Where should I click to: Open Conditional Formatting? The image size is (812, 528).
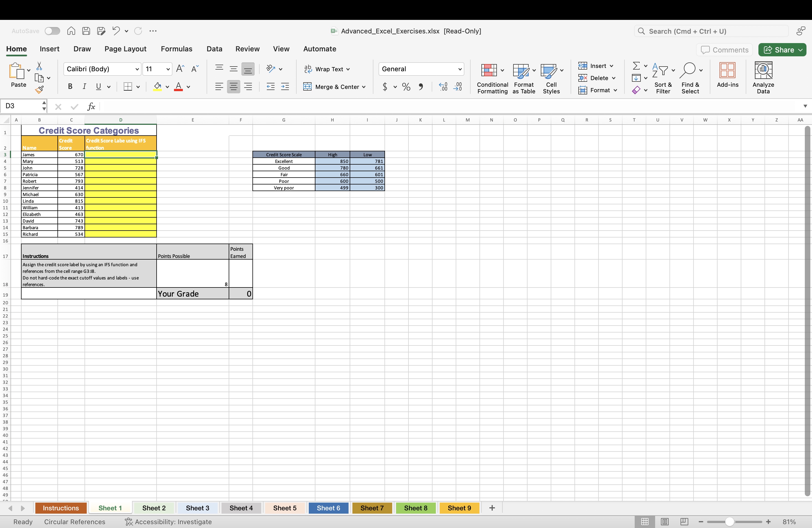point(492,78)
